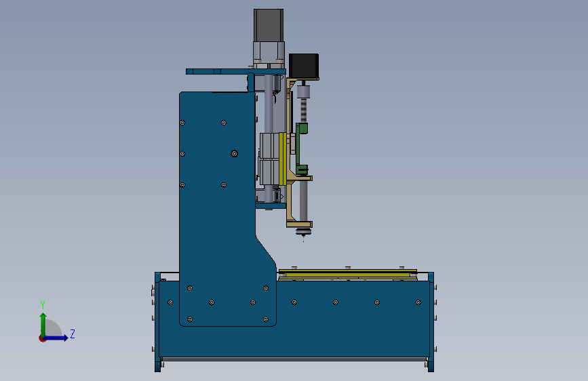This screenshot has height=381, width=588.
Task: Select the gray linear bearing blocks on the column
Action: click(x=270, y=159)
